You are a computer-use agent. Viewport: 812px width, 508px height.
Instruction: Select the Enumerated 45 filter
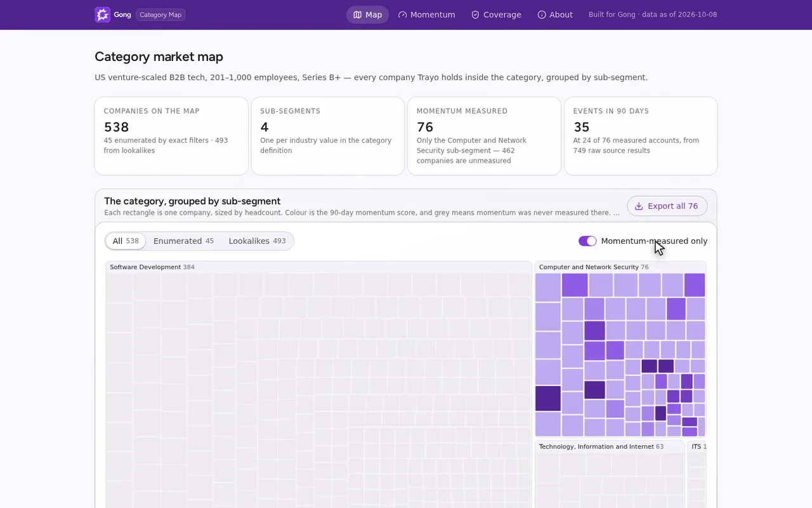coord(183,241)
